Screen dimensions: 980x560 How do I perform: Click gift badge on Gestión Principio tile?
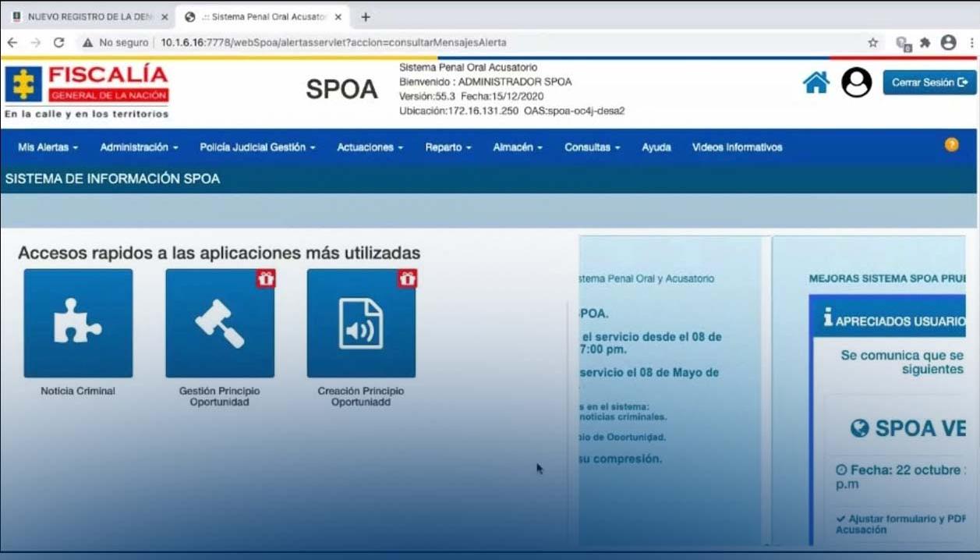pos(266,278)
